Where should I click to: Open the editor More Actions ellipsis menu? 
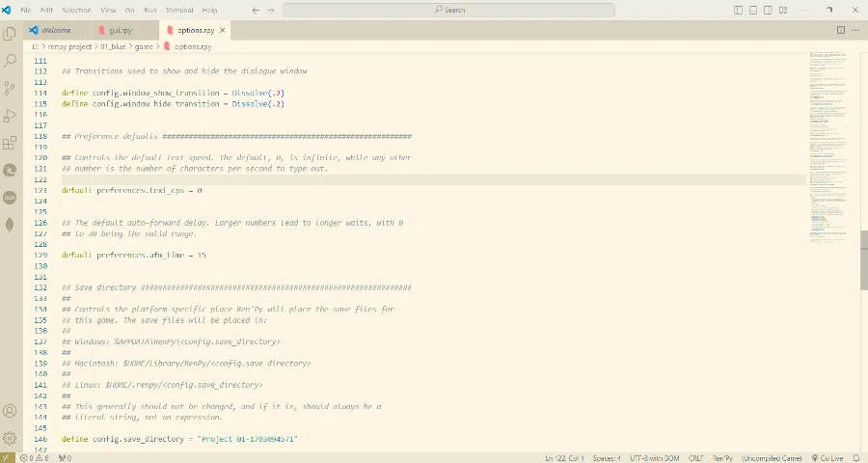[855, 30]
